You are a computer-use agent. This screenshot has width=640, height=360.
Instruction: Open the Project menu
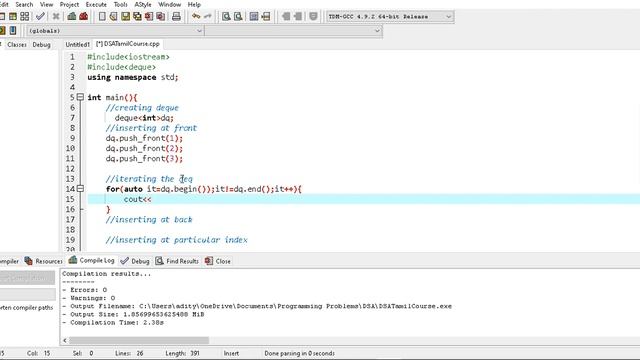69,4
